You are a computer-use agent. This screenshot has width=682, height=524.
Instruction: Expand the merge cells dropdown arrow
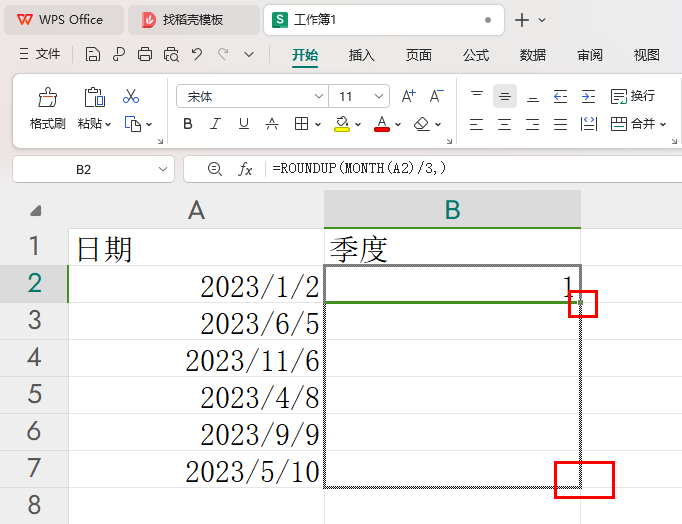pos(663,124)
